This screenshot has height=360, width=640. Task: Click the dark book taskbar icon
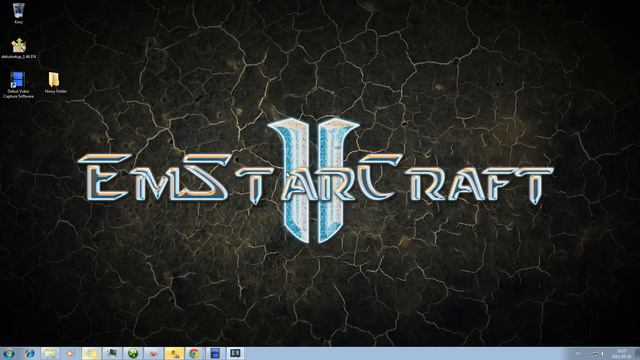[x=236, y=353]
